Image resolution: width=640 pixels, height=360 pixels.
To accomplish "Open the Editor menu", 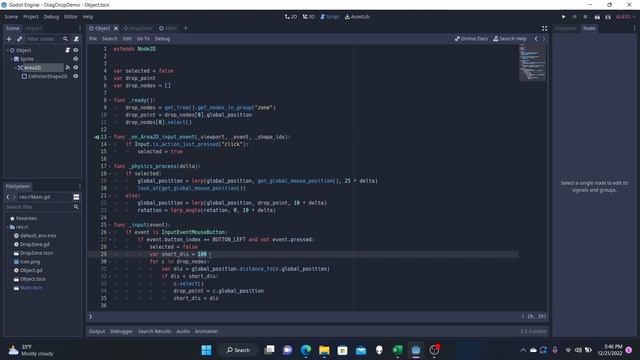I will tap(71, 17).
